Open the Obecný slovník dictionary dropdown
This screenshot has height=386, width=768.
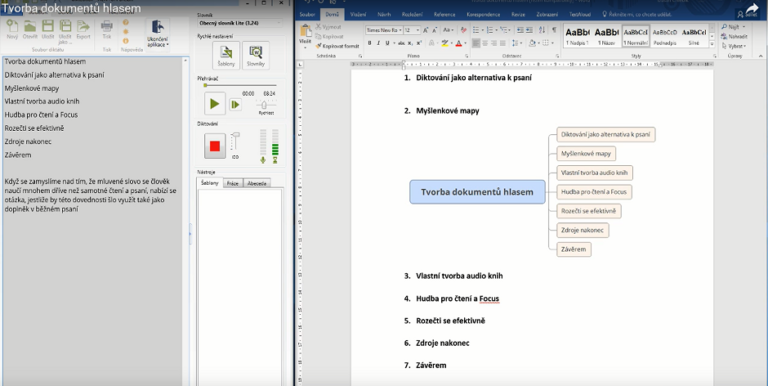pos(240,23)
